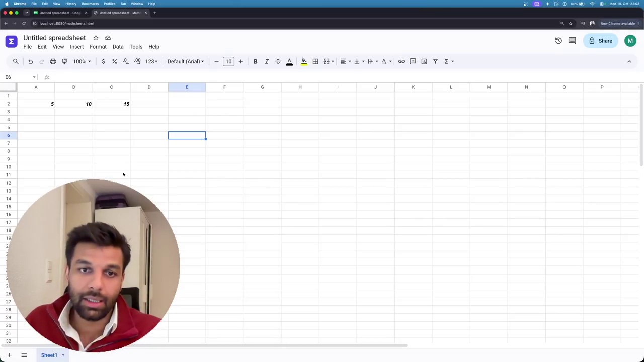Add a new sheet with plus button
Image resolution: width=644 pixels, height=362 pixels.
[9, 355]
